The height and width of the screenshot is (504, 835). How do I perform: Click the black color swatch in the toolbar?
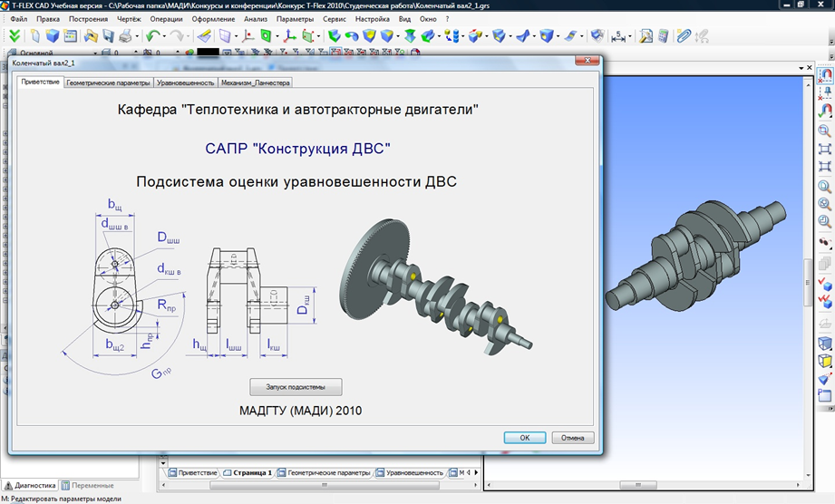click(208, 53)
